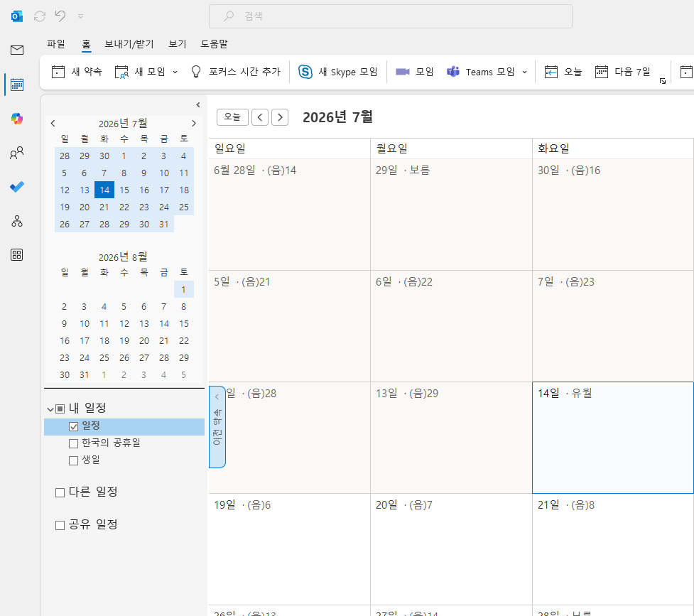This screenshot has height=616, width=694.
Task: Select July 22 in the mini calendar
Action: pyautogui.click(x=124, y=207)
